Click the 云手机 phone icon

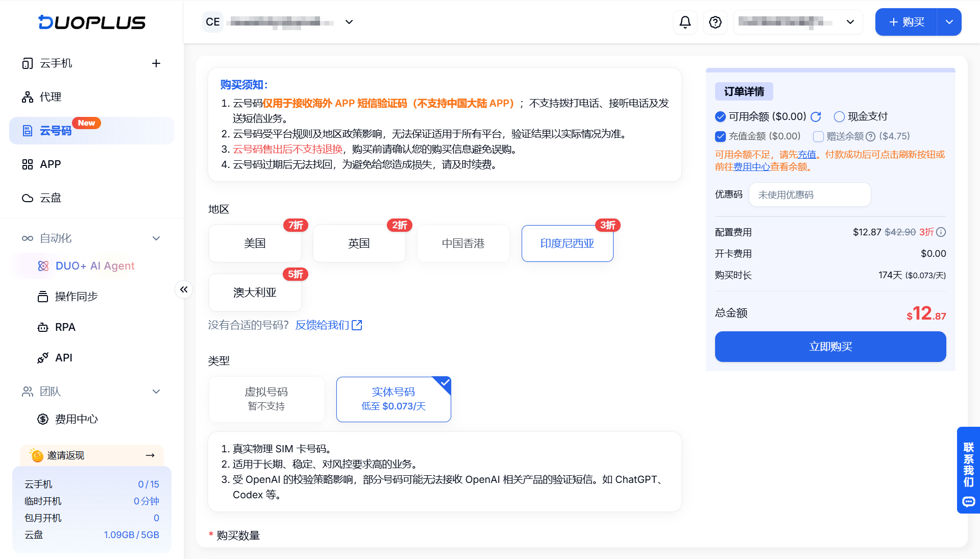tap(28, 63)
